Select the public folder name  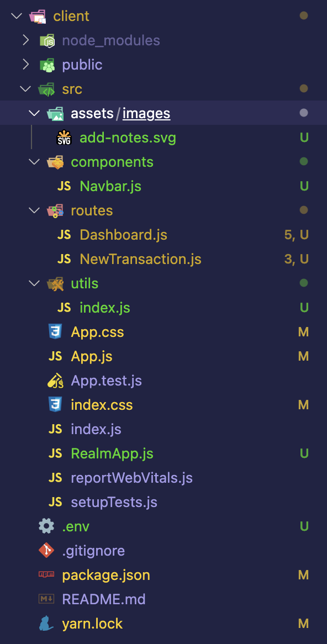(82, 65)
